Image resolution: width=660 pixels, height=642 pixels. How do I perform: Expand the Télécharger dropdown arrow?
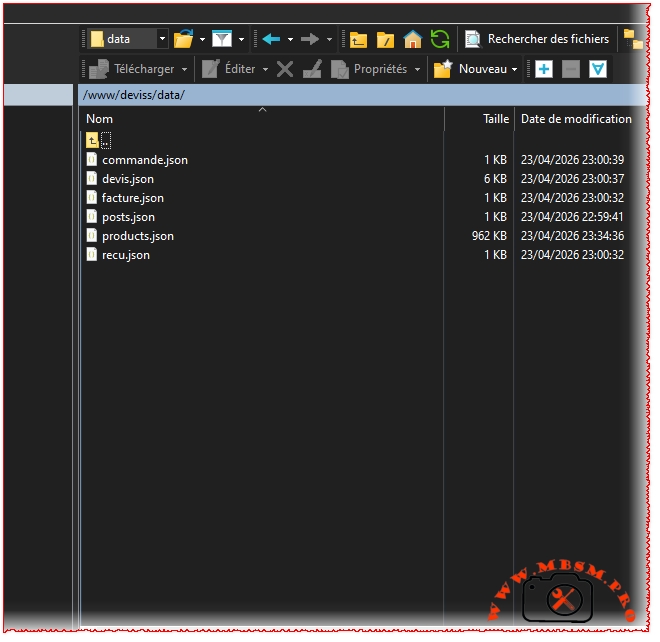(184, 69)
